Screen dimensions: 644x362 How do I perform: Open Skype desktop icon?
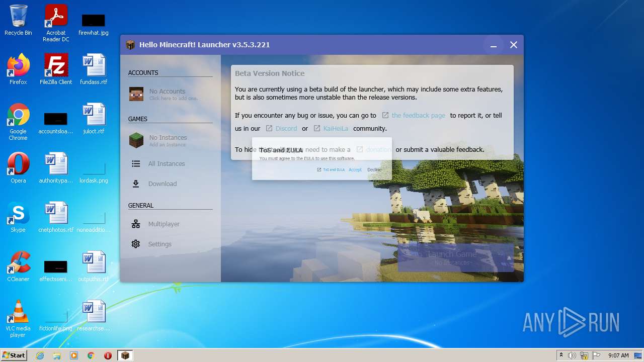[18, 217]
